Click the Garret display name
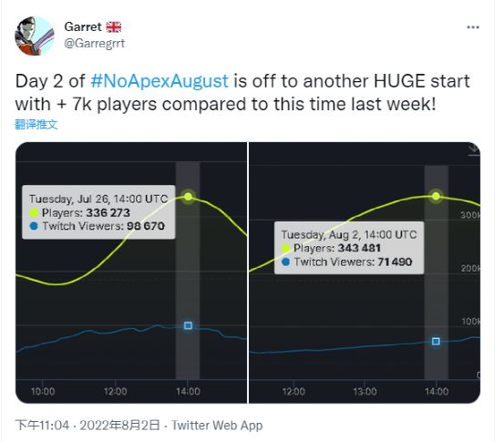The height and width of the screenshot is (442, 504). (x=83, y=26)
